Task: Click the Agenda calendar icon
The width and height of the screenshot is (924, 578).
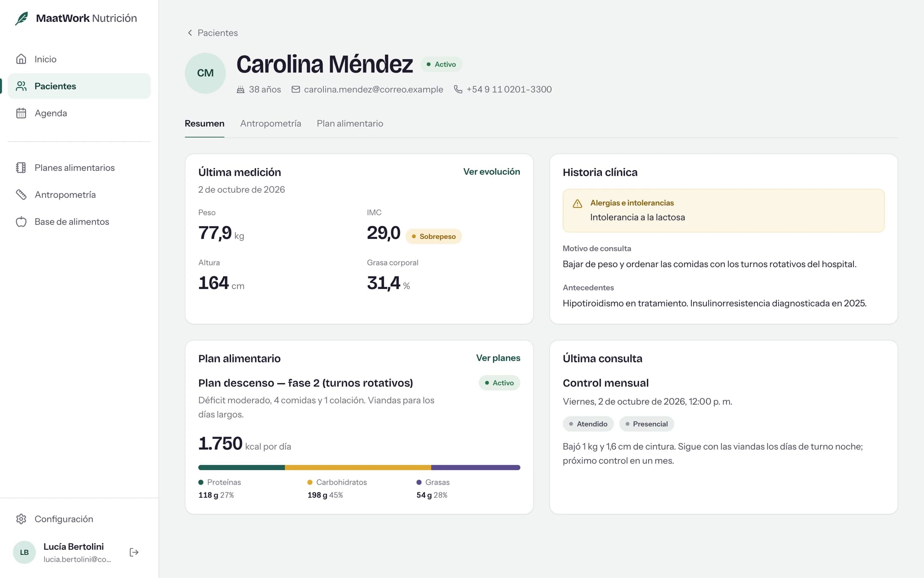Action: click(21, 113)
